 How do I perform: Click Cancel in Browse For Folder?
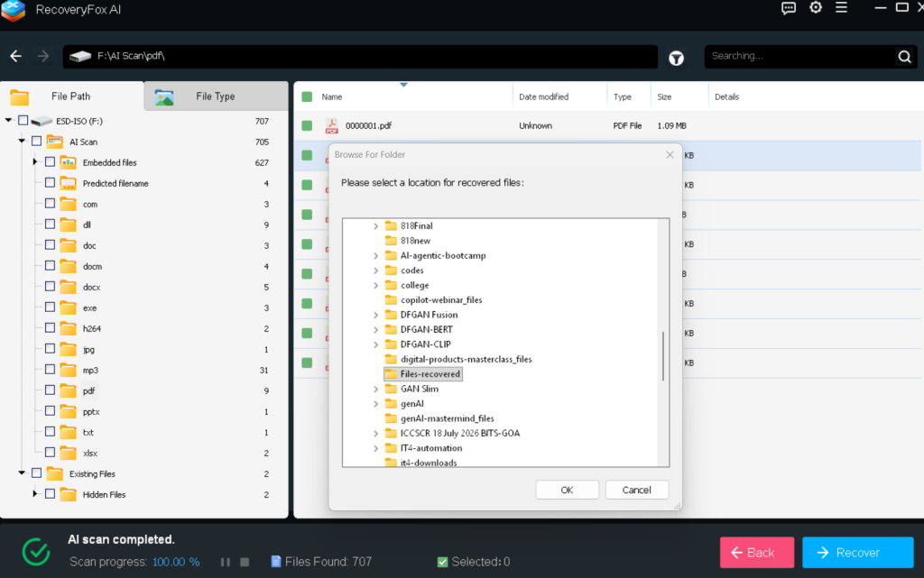[x=636, y=490]
